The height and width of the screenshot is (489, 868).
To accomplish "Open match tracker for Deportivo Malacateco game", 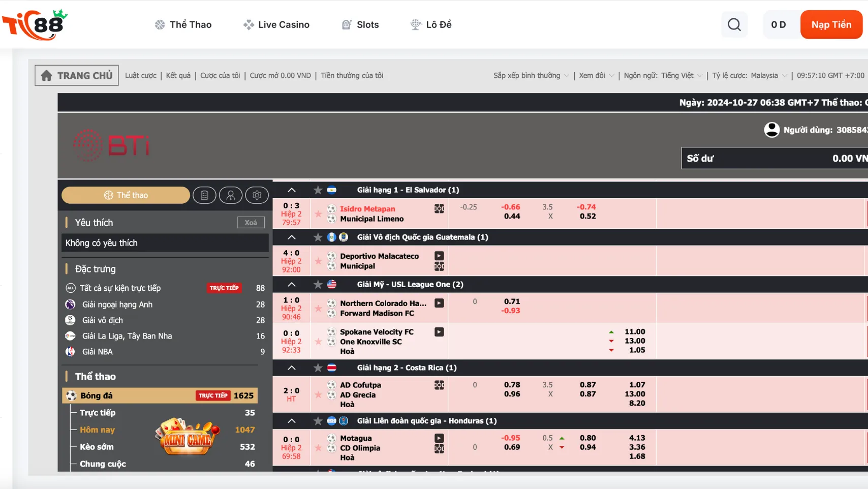I will (x=439, y=266).
